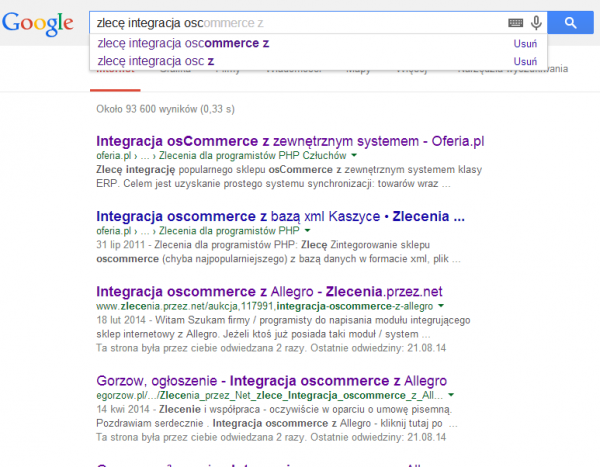Activate voice search microphone icon
This screenshot has height=467, width=600.
click(x=536, y=23)
